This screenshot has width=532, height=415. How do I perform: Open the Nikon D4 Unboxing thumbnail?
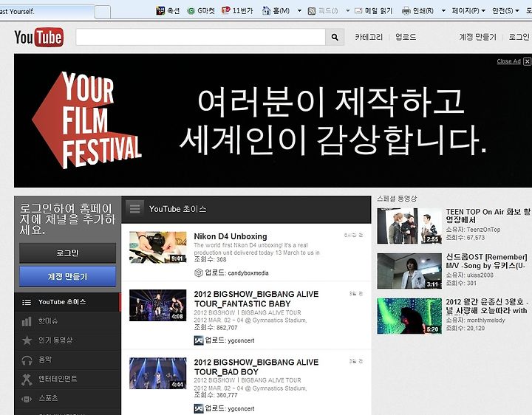pos(158,247)
